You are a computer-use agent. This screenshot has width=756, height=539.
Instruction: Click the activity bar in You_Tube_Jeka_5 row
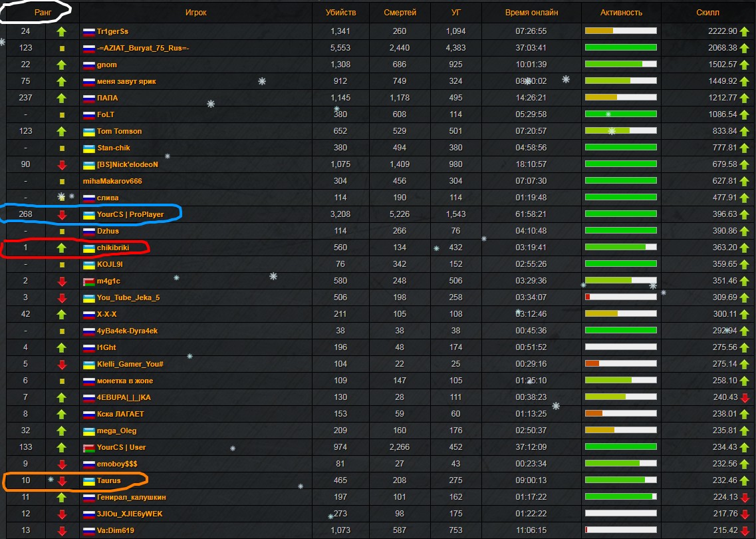click(620, 297)
